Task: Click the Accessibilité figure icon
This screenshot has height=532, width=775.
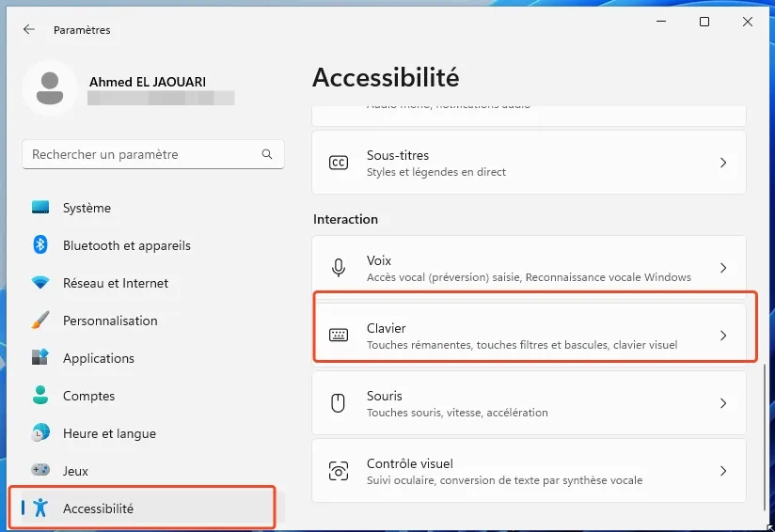Action: [x=40, y=508]
